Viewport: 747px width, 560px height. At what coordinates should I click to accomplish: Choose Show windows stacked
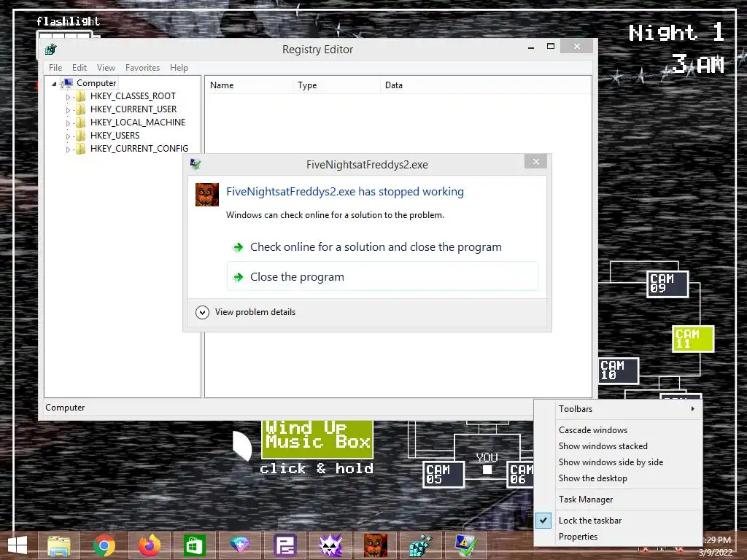tap(603, 446)
